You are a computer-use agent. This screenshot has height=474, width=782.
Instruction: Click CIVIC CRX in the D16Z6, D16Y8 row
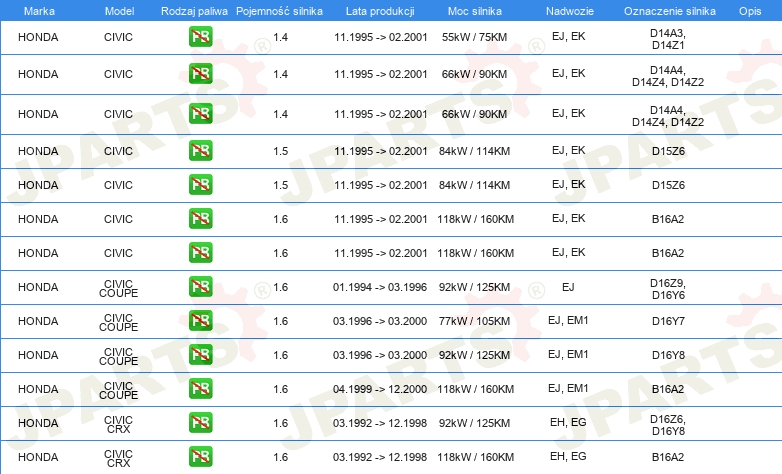click(118, 424)
